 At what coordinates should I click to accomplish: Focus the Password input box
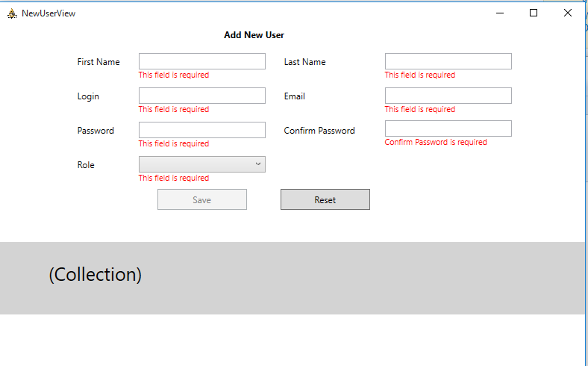[202, 130]
